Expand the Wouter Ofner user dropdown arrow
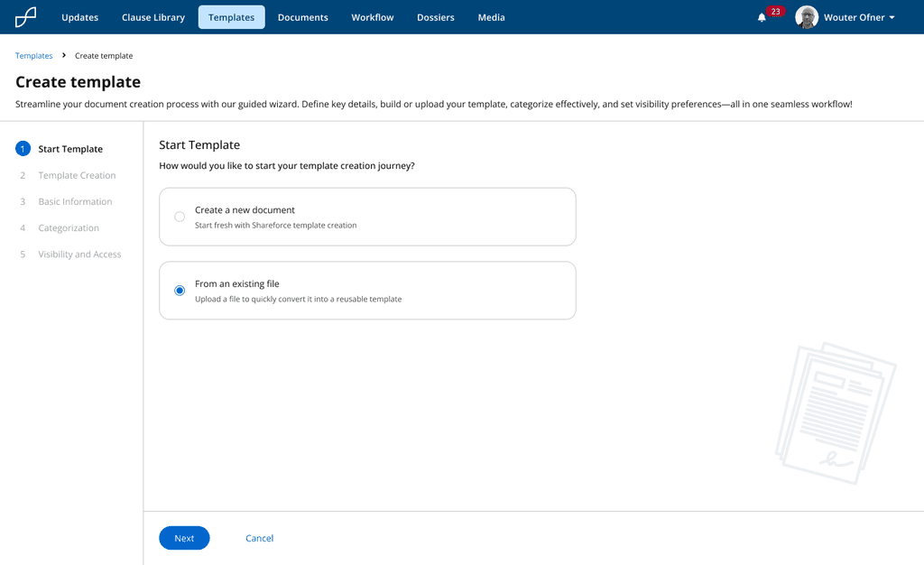Viewport: 924px width, 565px height. (892, 18)
